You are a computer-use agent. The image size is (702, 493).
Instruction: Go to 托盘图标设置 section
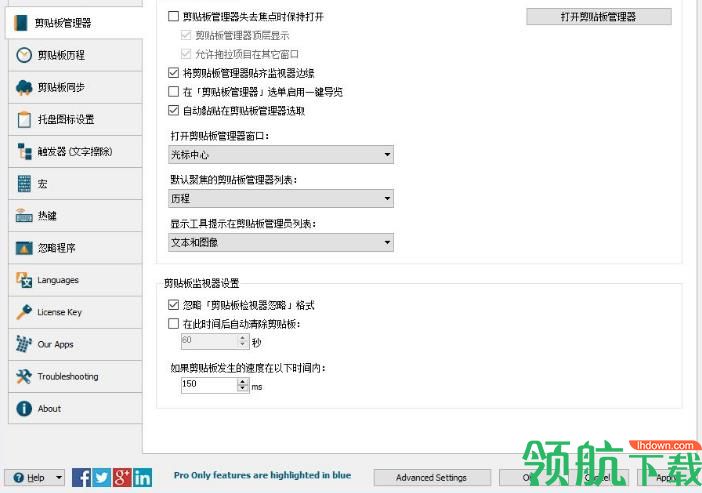coord(75,119)
